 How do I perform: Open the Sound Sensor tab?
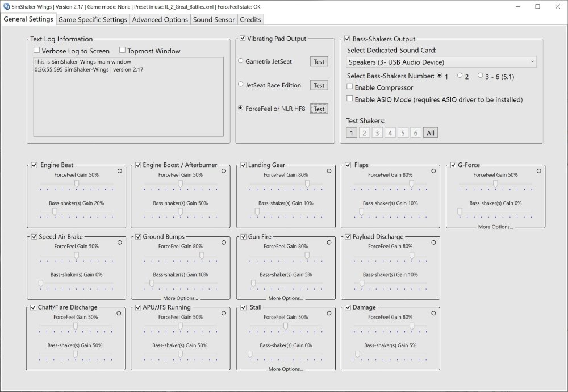pyautogui.click(x=214, y=19)
